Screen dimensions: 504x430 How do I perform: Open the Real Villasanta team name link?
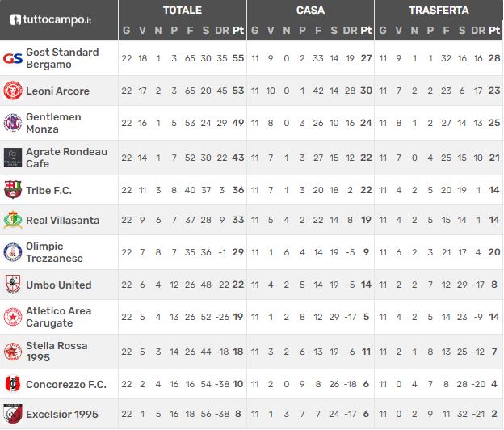click(x=63, y=221)
